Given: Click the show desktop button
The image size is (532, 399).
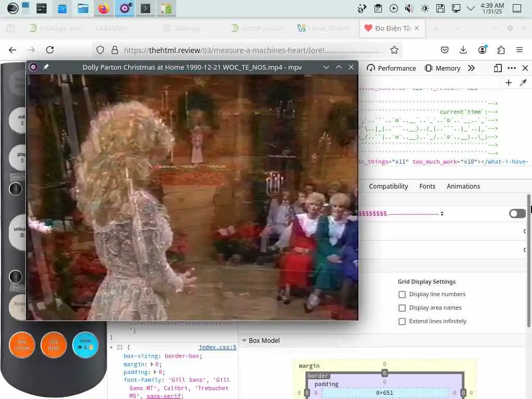Looking at the screenshot, I should (517, 8).
